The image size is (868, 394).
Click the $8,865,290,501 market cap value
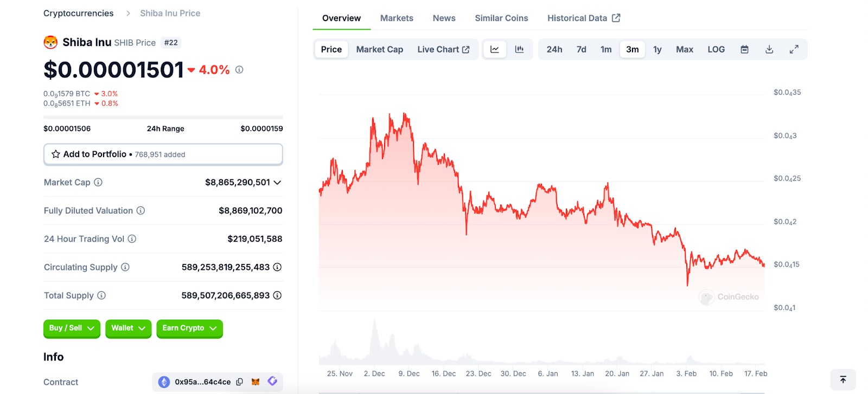238,183
